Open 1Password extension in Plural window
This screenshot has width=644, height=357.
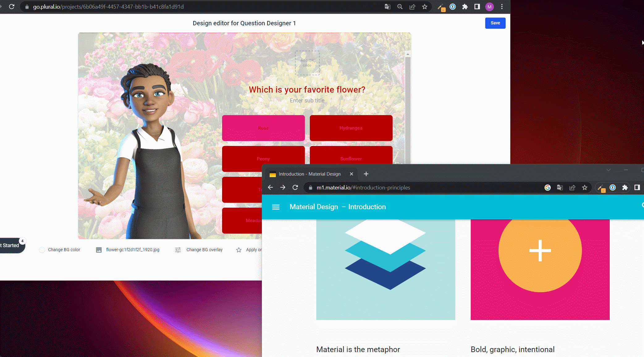(x=452, y=6)
